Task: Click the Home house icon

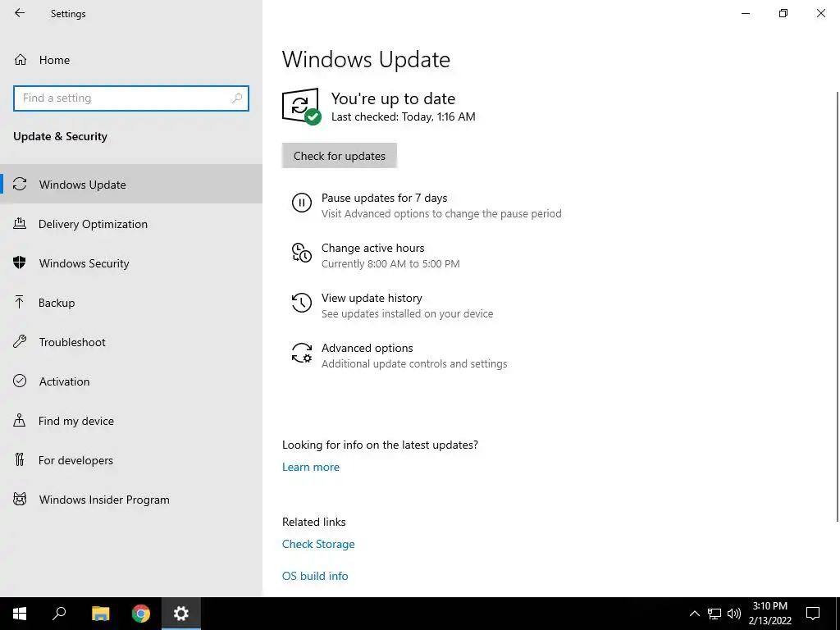Action: click(21, 59)
